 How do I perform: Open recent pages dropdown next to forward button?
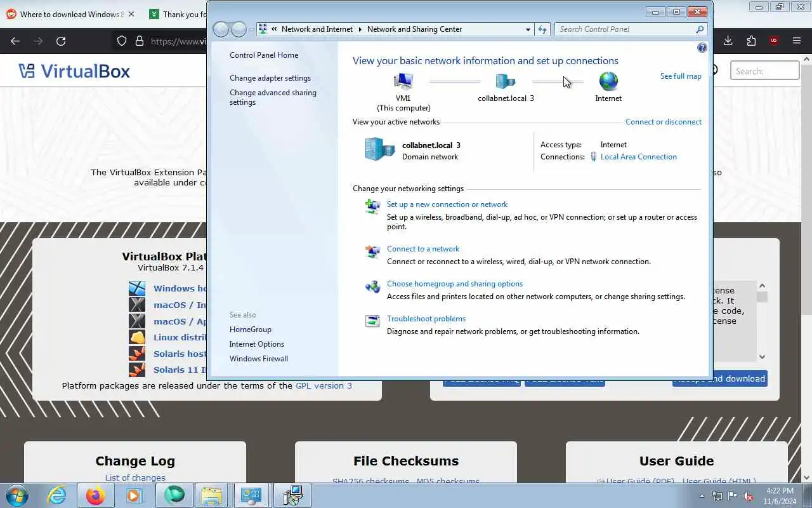[x=251, y=29]
